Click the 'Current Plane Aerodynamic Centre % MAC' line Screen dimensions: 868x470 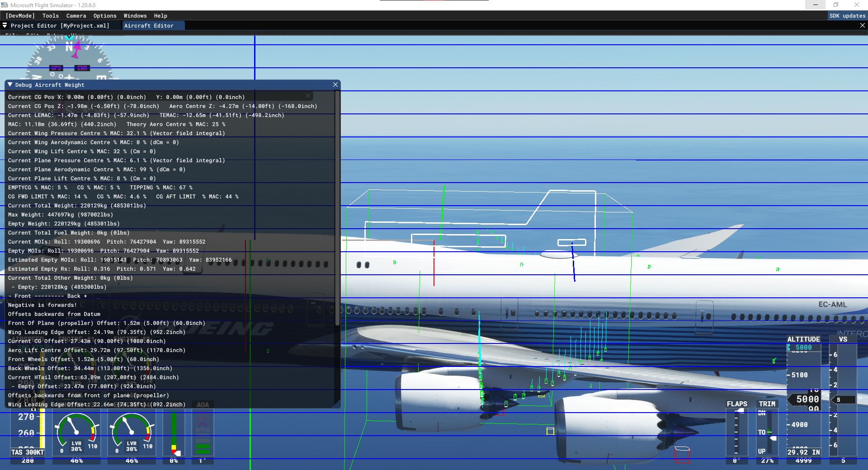97,169
